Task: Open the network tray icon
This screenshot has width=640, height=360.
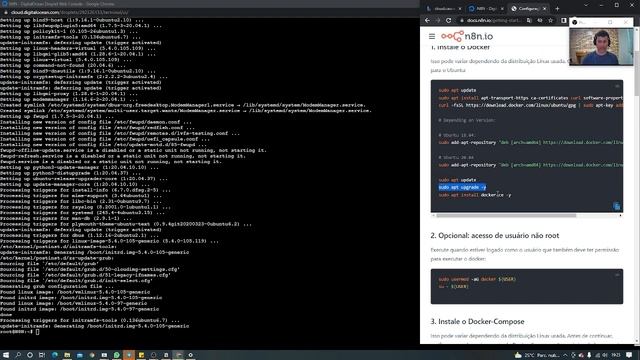Action: click(x=597, y=355)
